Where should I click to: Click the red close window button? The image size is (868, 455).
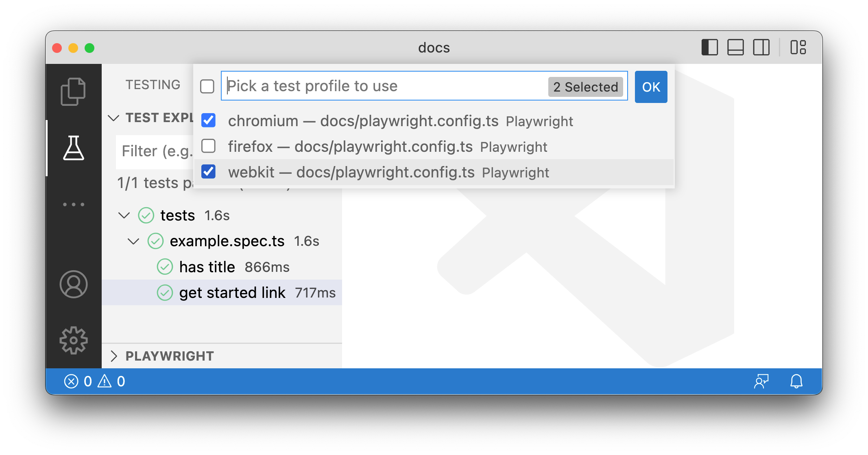pyautogui.click(x=57, y=48)
